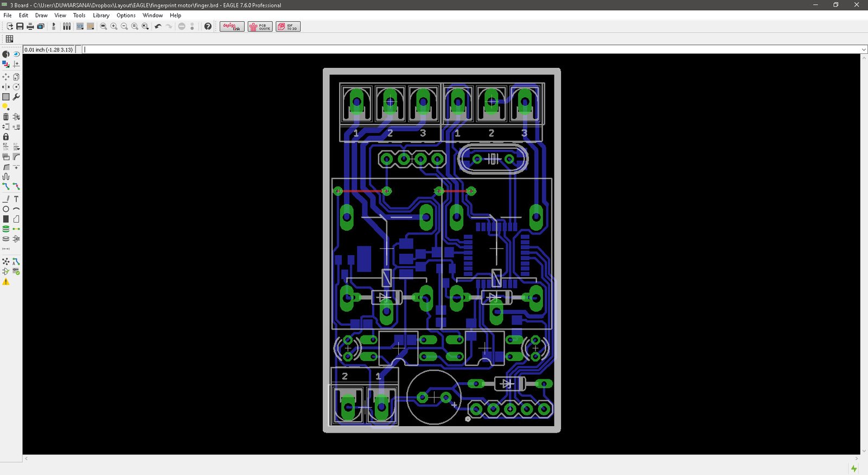Click the Help question mark icon
The width and height of the screenshot is (868, 475).
click(x=208, y=26)
